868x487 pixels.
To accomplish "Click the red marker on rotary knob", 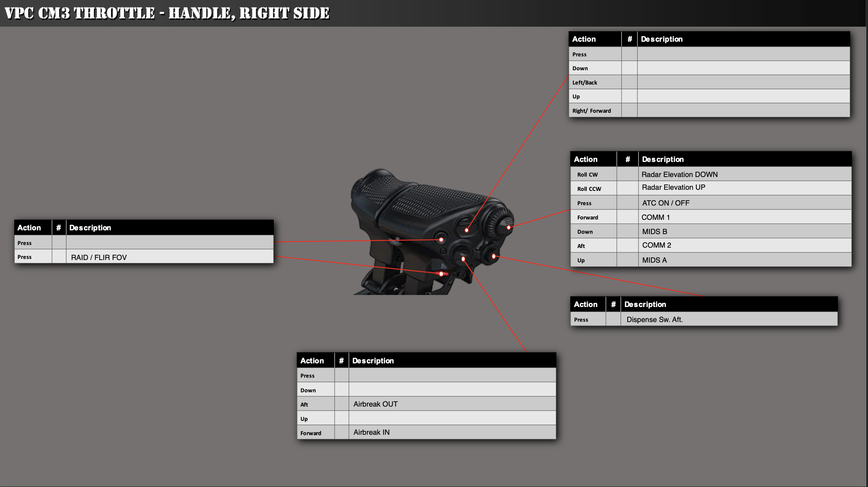I will point(508,227).
